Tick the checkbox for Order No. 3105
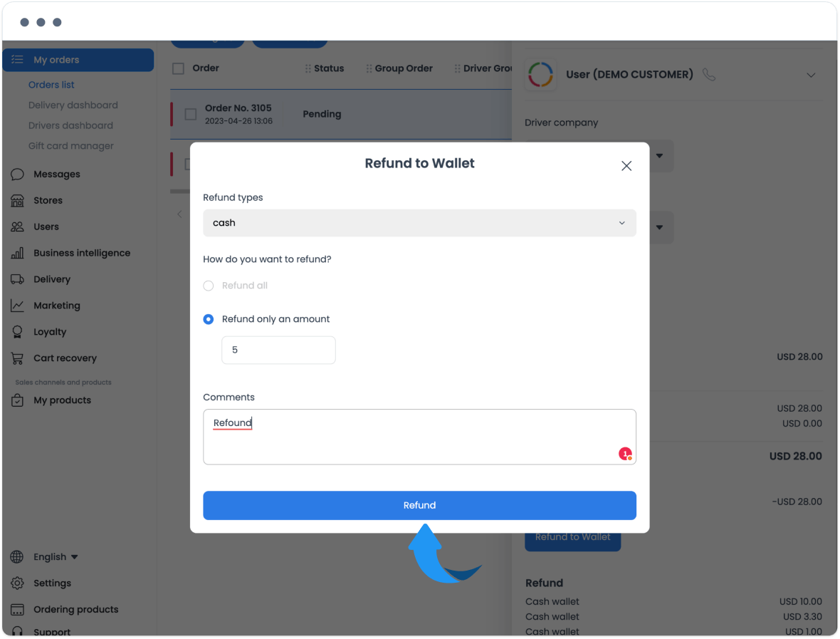The width and height of the screenshot is (840, 639). pyautogui.click(x=191, y=114)
